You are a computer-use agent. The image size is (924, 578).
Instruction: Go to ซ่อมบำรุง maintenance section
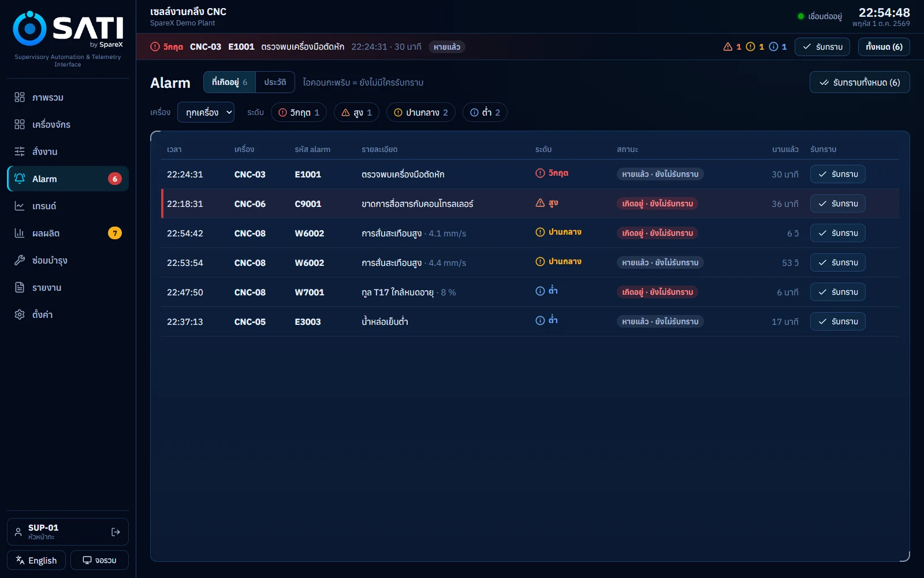68,260
